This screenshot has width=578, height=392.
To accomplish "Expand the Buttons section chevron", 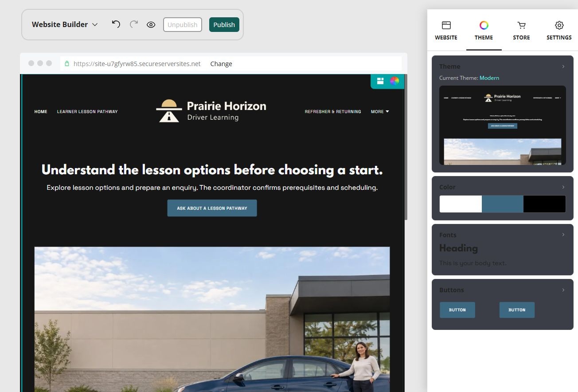I will tap(563, 290).
